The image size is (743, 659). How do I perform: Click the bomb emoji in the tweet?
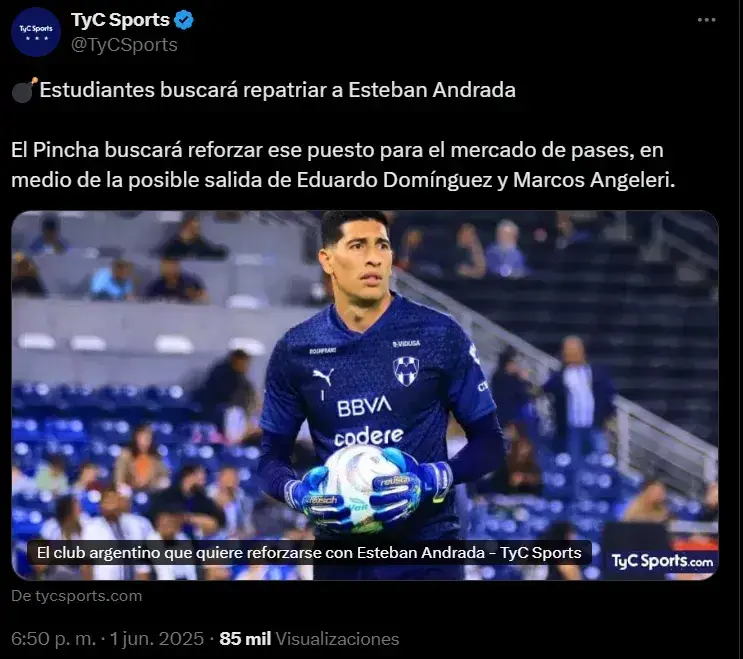[24, 90]
